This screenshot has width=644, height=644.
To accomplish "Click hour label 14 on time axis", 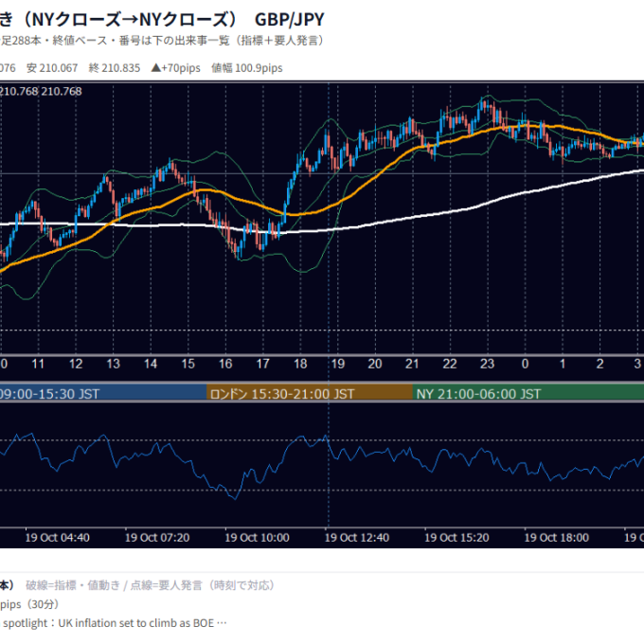I will tap(151, 364).
